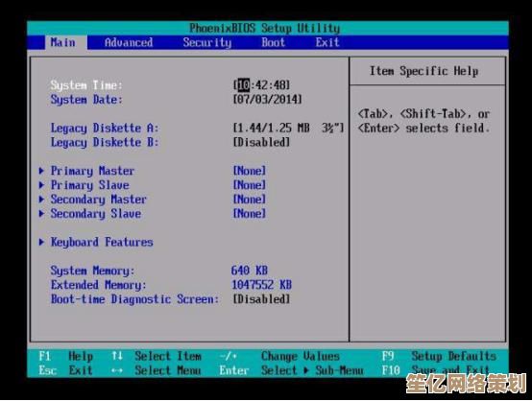Expand the Secondary Slave arrow
532x401 pixels.
click(41, 213)
